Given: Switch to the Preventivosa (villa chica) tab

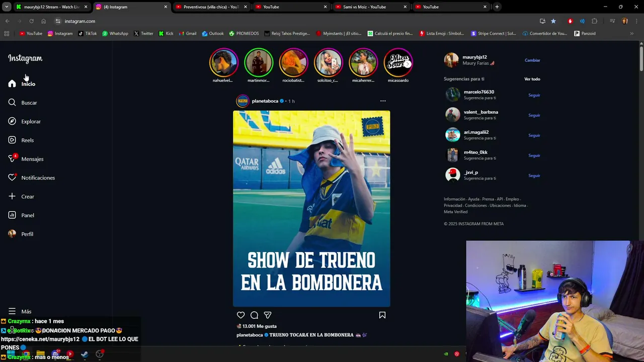Looking at the screenshot, I should (211, 7).
